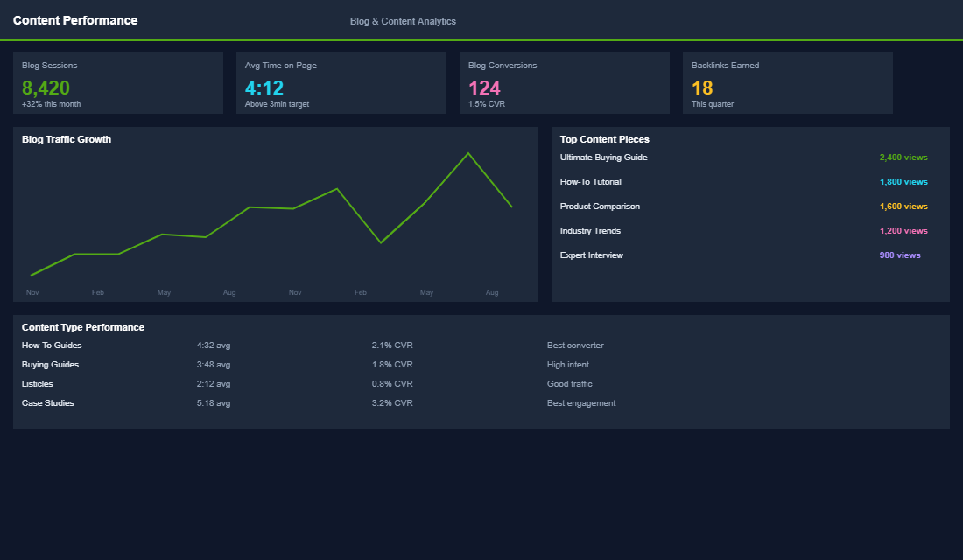Select the Listicles content type row
The width and height of the screenshot is (963, 560).
tap(37, 383)
